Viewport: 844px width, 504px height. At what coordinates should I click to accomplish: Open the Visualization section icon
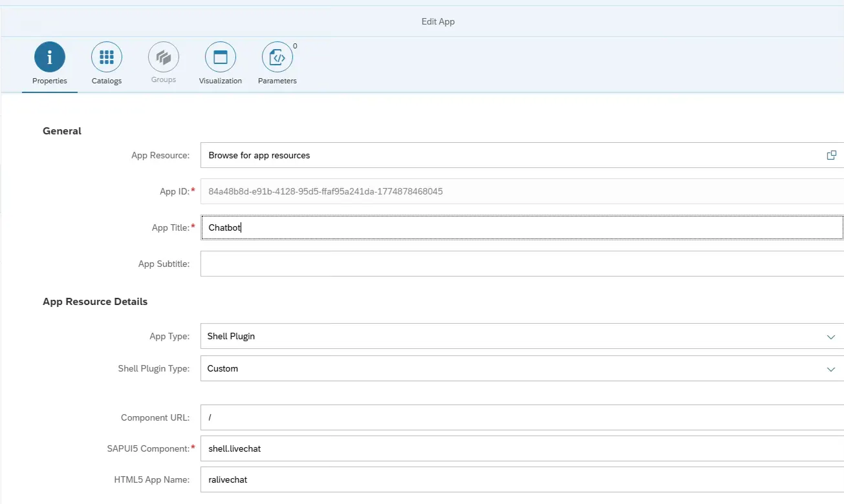pos(220,56)
